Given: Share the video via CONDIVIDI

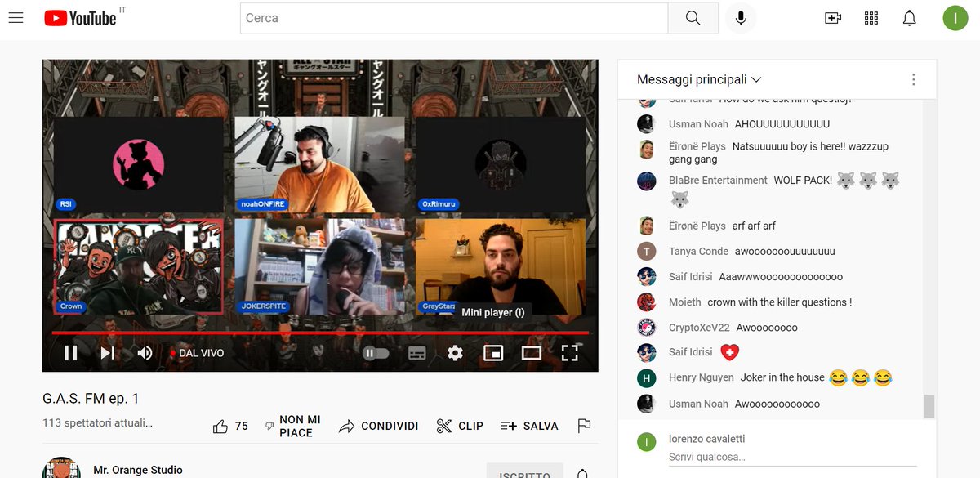Looking at the screenshot, I should pyautogui.click(x=379, y=426).
